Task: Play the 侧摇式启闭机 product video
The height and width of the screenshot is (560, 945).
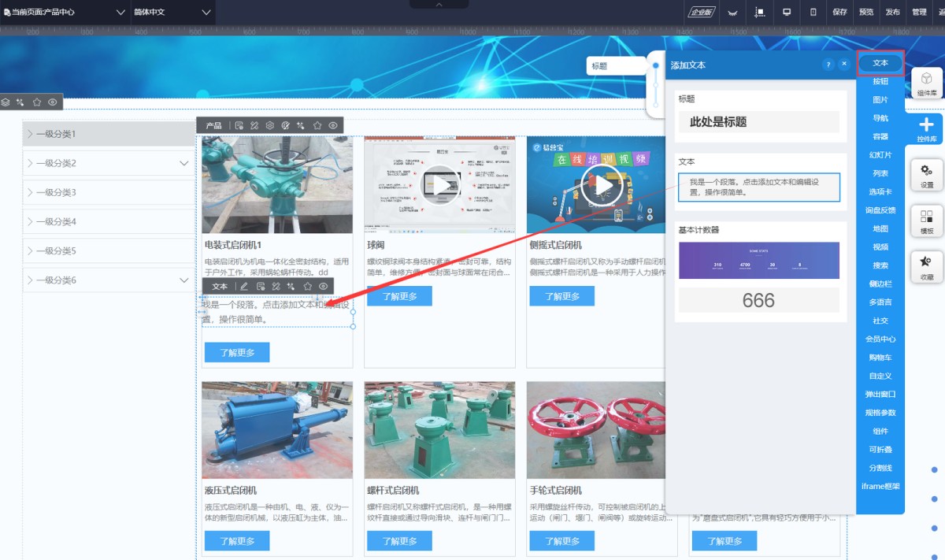Action: (602, 186)
